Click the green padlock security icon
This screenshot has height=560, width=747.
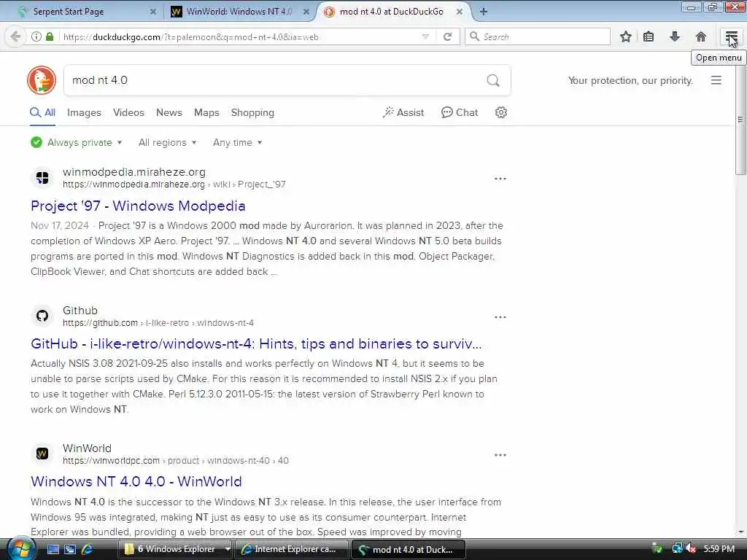pyautogui.click(x=50, y=36)
